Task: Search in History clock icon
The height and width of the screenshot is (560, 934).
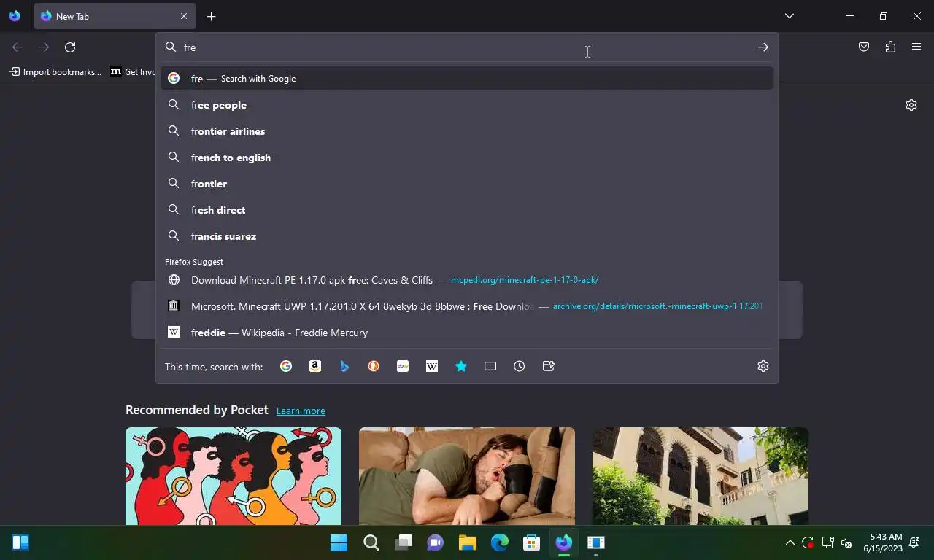Action: coord(520,366)
